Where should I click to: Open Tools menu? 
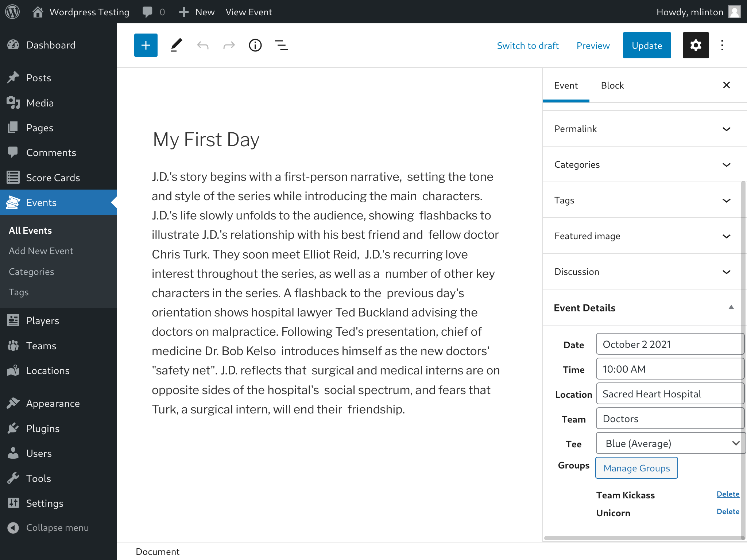click(x=58, y=478)
